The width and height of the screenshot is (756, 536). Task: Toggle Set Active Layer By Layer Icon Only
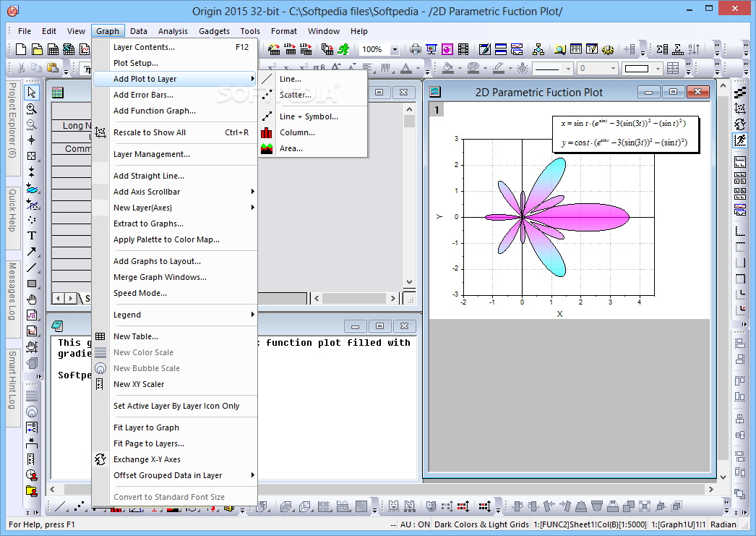tap(174, 406)
